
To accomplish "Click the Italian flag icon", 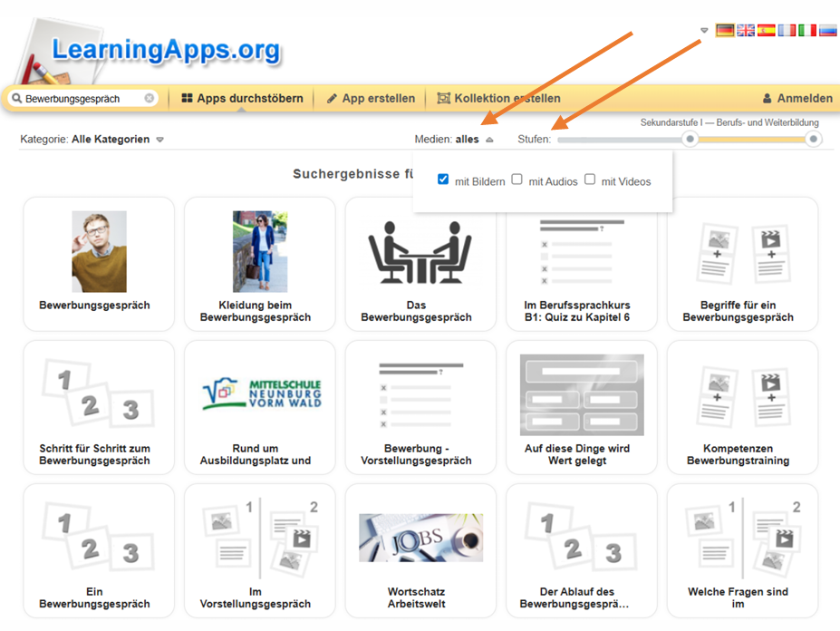I will pos(807,30).
